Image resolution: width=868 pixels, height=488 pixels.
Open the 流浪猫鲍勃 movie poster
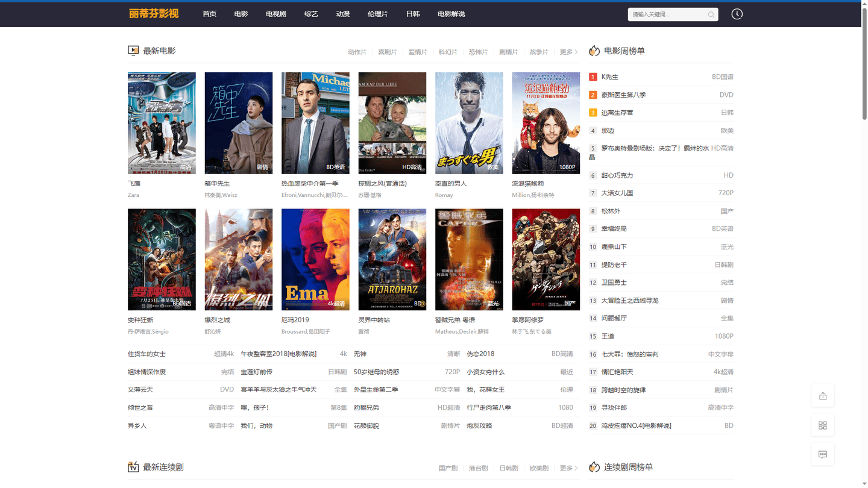click(546, 123)
